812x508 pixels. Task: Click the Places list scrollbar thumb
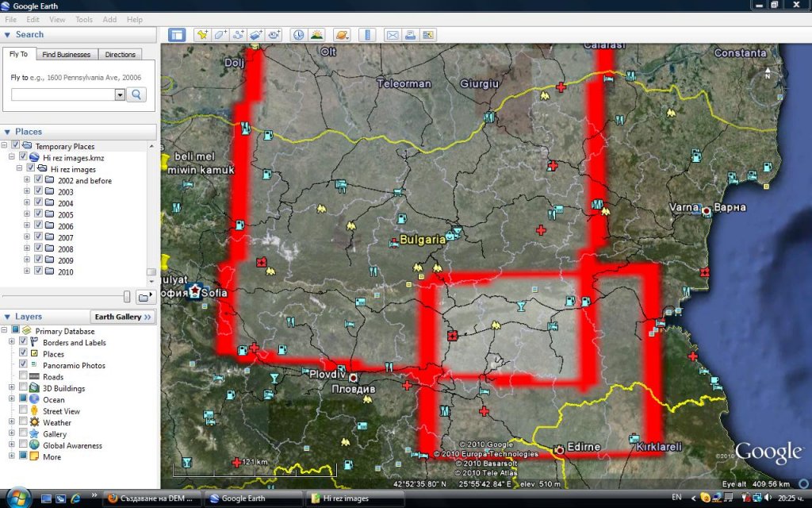point(151,271)
